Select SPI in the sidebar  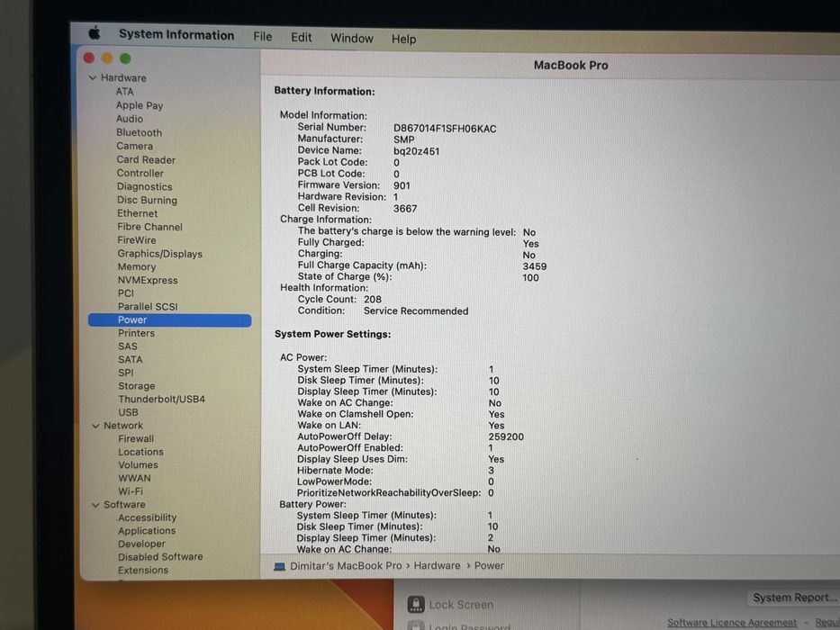tap(126, 373)
